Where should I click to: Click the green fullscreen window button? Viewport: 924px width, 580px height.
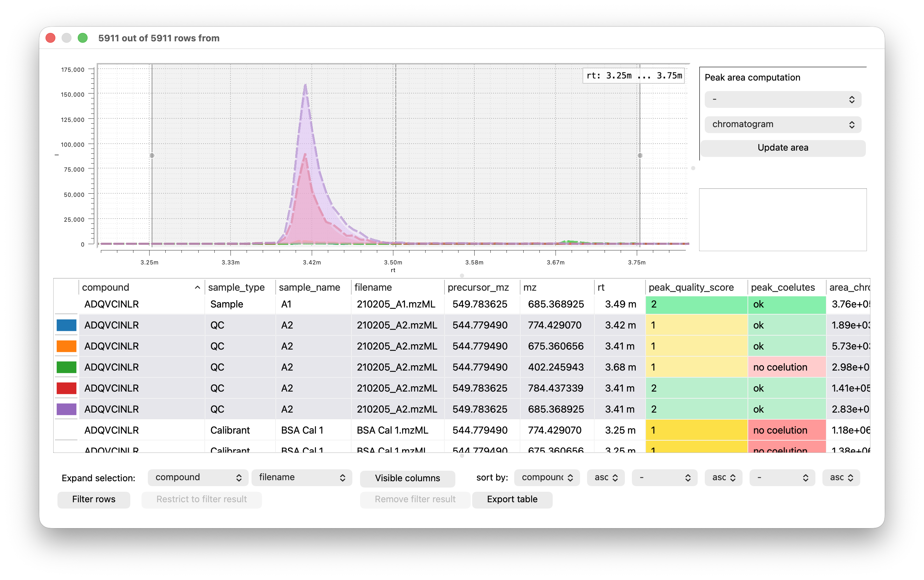click(82, 38)
